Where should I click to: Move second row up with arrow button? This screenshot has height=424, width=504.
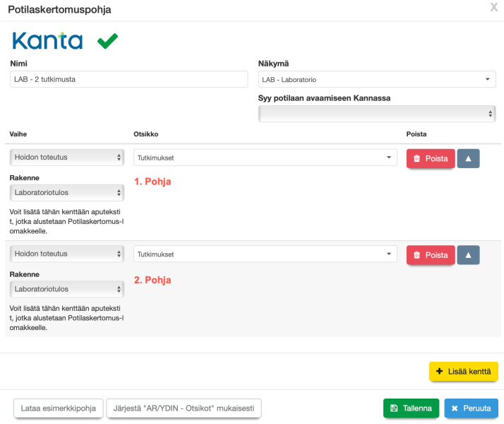[468, 255]
